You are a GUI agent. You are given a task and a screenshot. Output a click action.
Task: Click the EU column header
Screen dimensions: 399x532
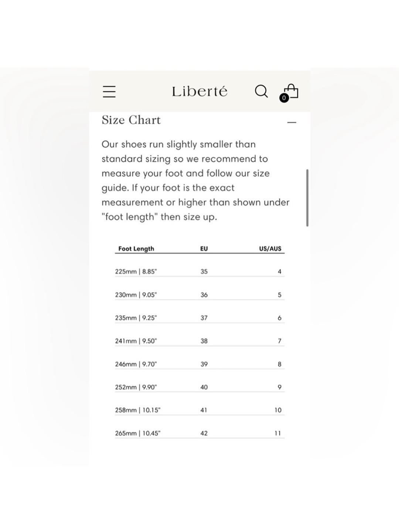(x=204, y=249)
